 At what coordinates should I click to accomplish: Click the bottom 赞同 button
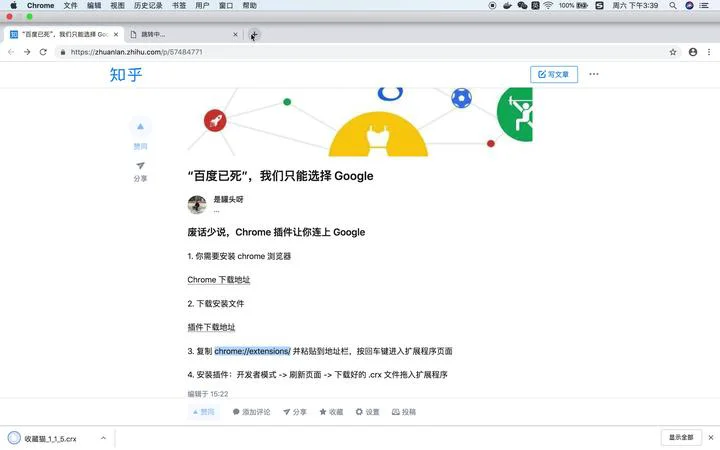203,412
